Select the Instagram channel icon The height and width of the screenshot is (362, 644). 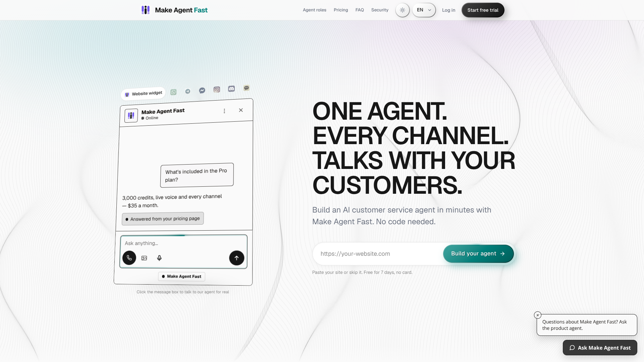(217, 89)
